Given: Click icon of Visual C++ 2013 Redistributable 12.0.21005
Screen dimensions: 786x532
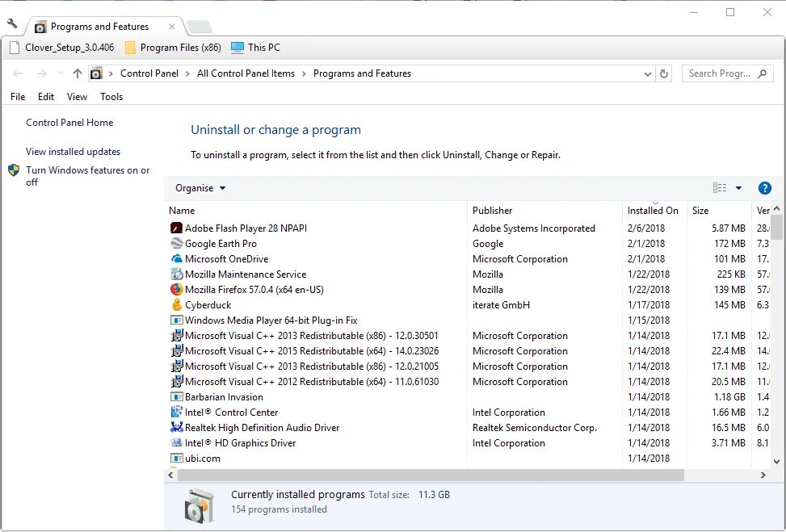Looking at the screenshot, I should [x=176, y=367].
